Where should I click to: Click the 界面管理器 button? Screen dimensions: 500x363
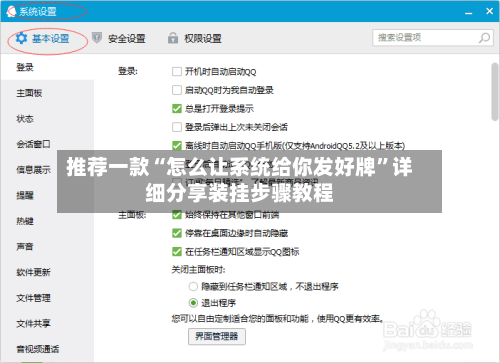click(x=217, y=336)
